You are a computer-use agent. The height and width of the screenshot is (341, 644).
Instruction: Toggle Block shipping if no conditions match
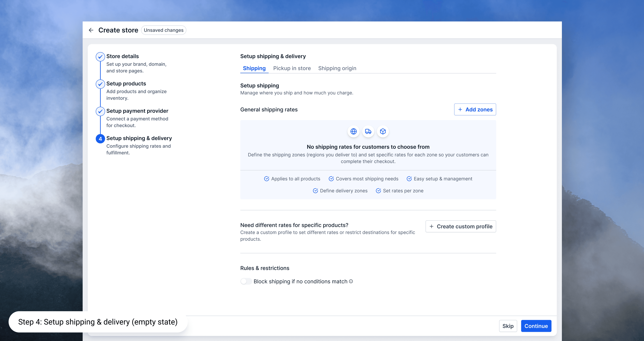pyautogui.click(x=246, y=281)
